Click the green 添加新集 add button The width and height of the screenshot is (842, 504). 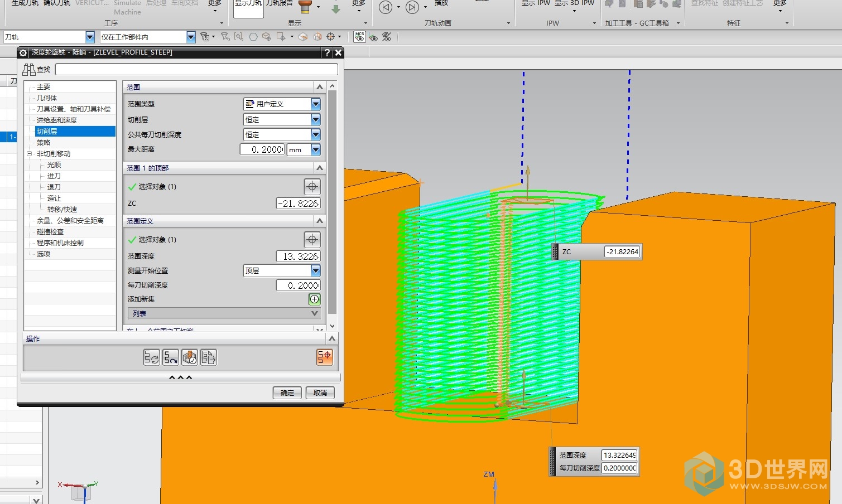click(315, 299)
